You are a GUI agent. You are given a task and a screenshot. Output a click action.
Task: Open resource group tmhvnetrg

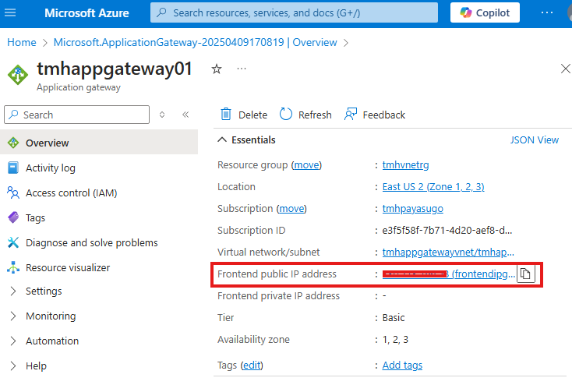click(406, 165)
